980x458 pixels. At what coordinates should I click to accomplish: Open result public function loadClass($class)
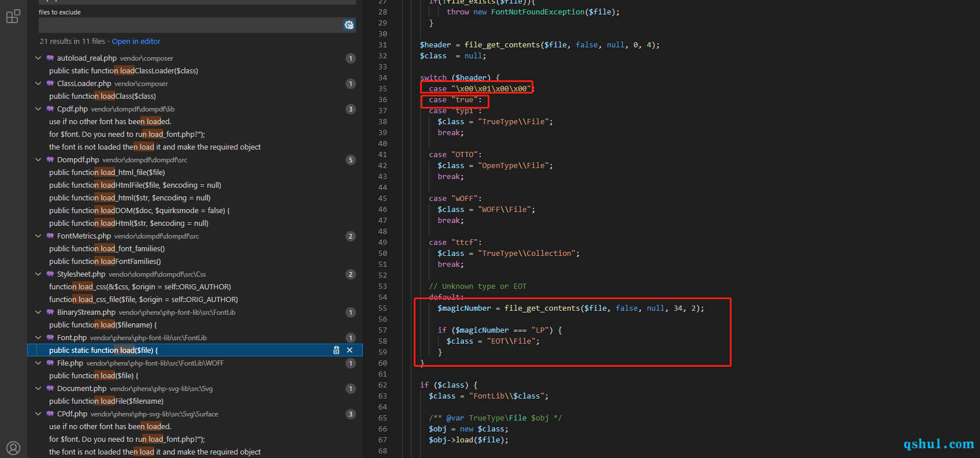click(195, 96)
